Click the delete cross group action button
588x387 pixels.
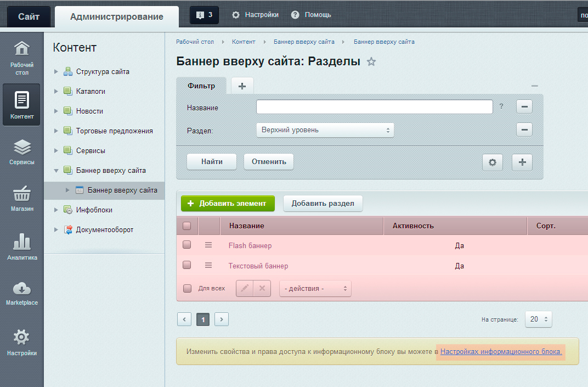(x=262, y=288)
